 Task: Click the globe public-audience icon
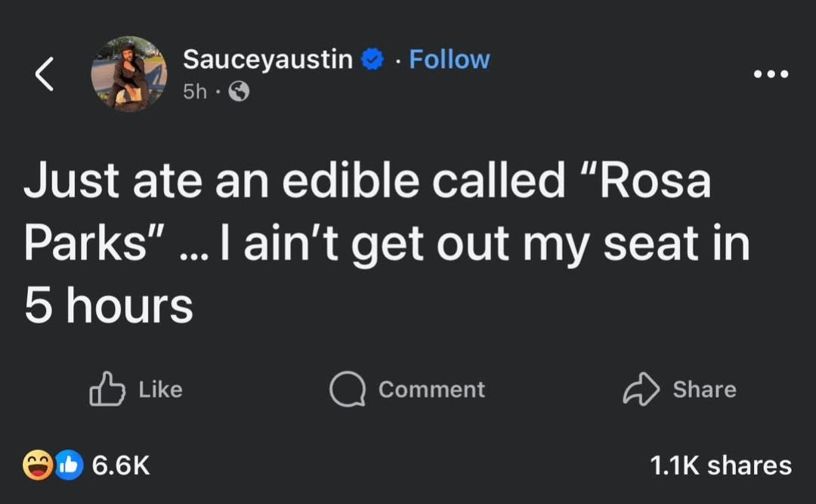(x=239, y=92)
